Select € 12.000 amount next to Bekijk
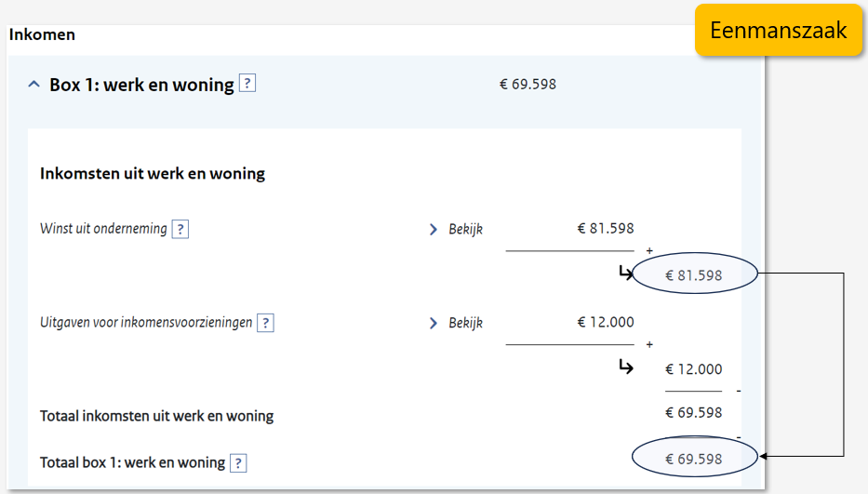The width and height of the screenshot is (868, 494). tap(606, 322)
